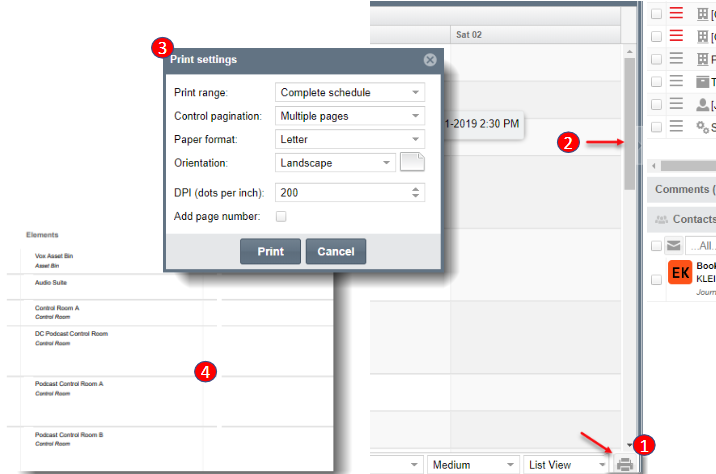Click the horizontal scrollbar's left arrow
This screenshot has height=474, width=716.
pyautogui.click(x=654, y=166)
